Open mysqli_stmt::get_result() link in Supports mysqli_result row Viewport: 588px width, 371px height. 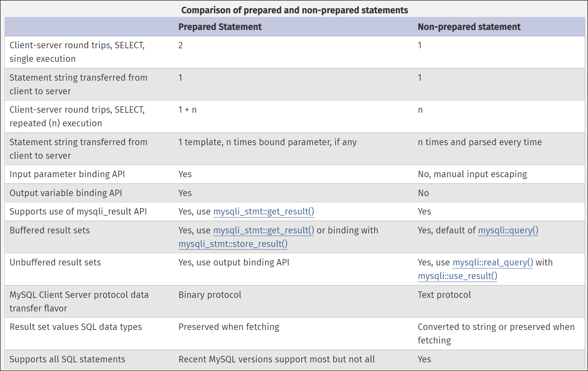(x=264, y=212)
